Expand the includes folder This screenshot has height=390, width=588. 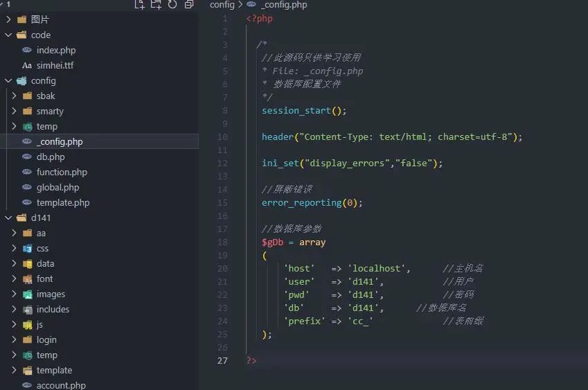[14, 309]
